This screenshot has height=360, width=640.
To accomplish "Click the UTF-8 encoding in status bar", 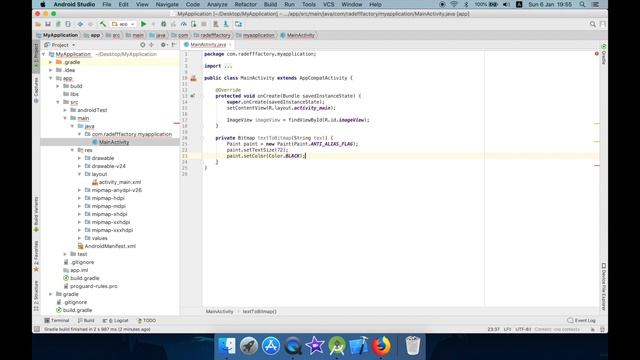I will tap(523, 329).
